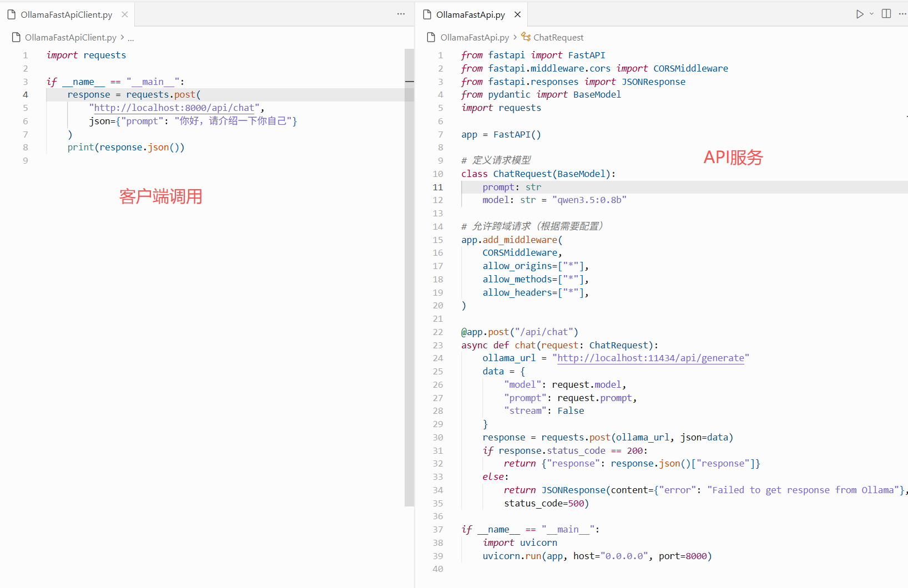Open the http://localhost:11434/api/generate link
Viewport: 908px width, 588px height.
click(650, 358)
